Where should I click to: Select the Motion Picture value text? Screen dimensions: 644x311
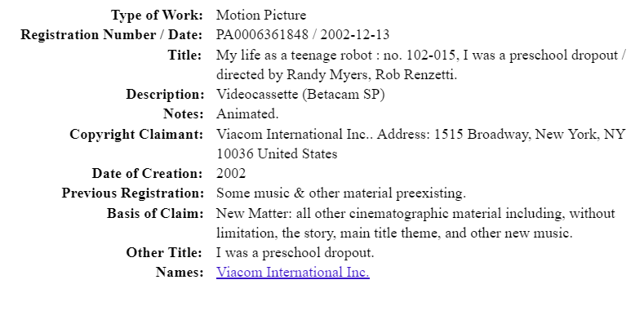pos(261,16)
